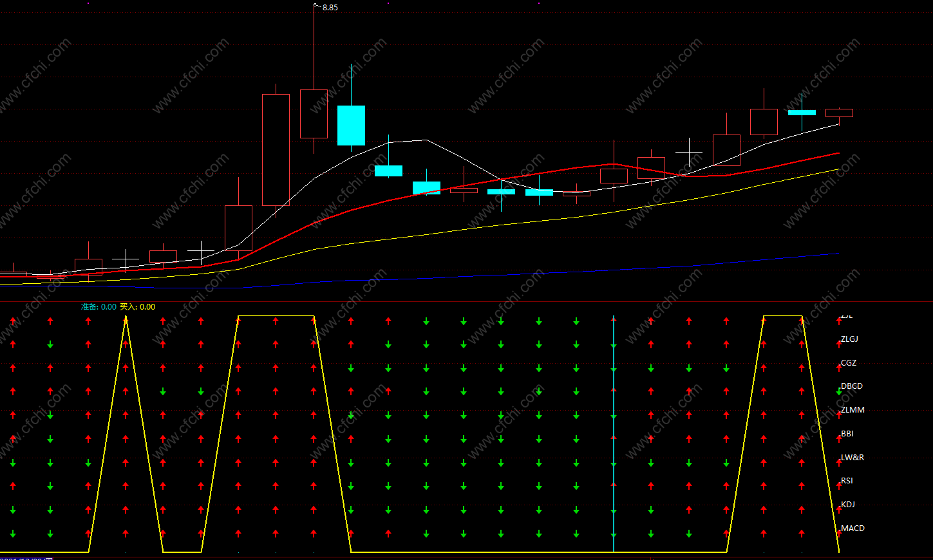The height and width of the screenshot is (560, 933).
Task: Select the ZLGJ indicator row label
Action: point(849,339)
